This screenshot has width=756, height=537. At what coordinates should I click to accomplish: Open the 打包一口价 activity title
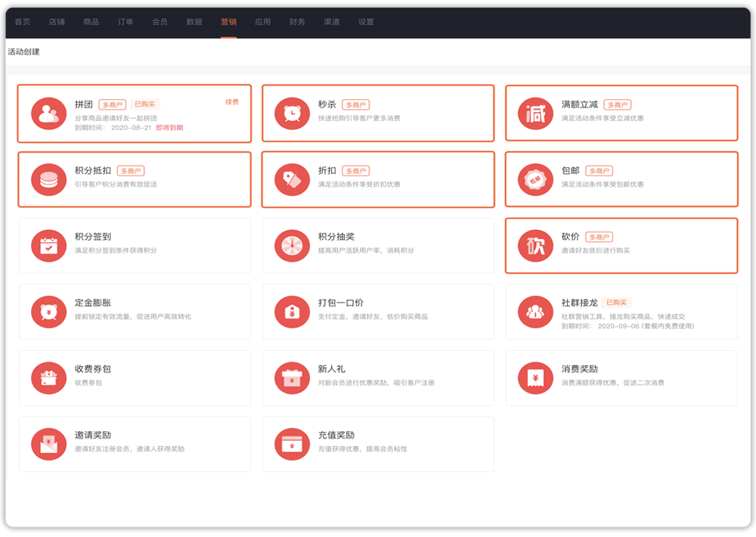(340, 303)
